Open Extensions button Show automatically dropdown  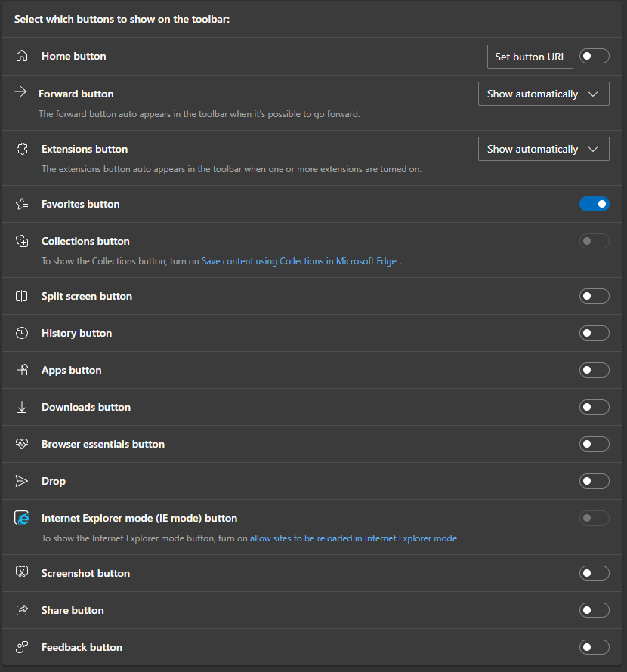543,149
